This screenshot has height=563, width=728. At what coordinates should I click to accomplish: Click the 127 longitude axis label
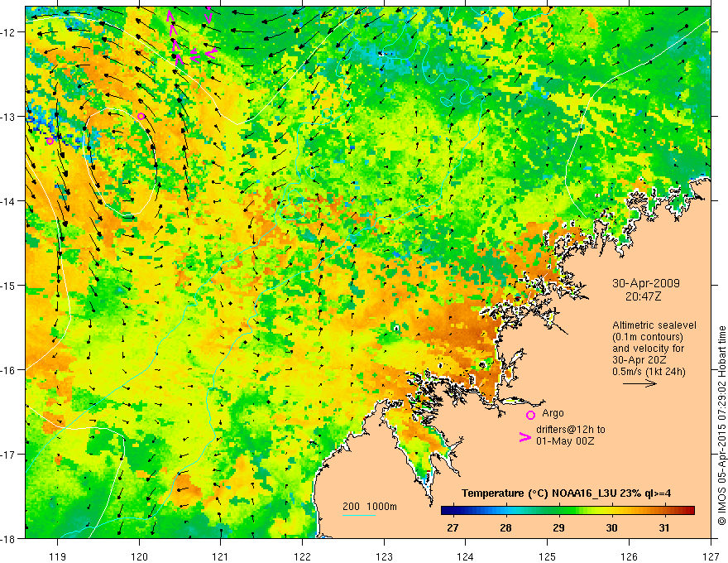[711, 556]
